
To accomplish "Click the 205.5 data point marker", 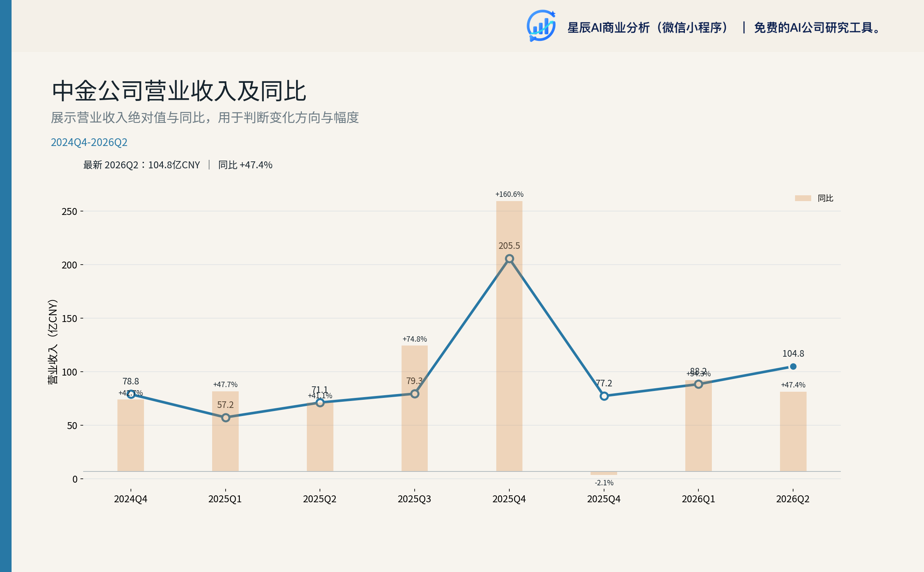I will tap(509, 259).
